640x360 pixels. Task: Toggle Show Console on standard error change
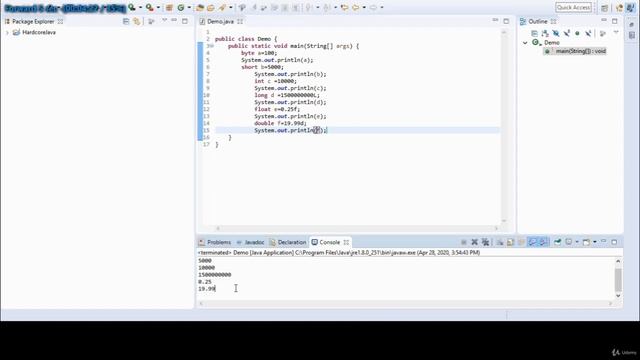pyautogui.click(x=543, y=242)
